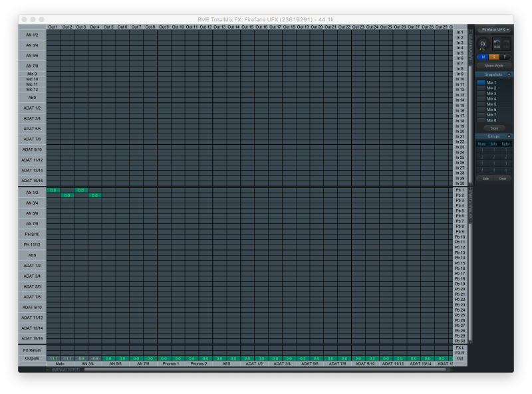Click the FX Return row label
The height and width of the screenshot is (394, 532).
pyautogui.click(x=32, y=350)
